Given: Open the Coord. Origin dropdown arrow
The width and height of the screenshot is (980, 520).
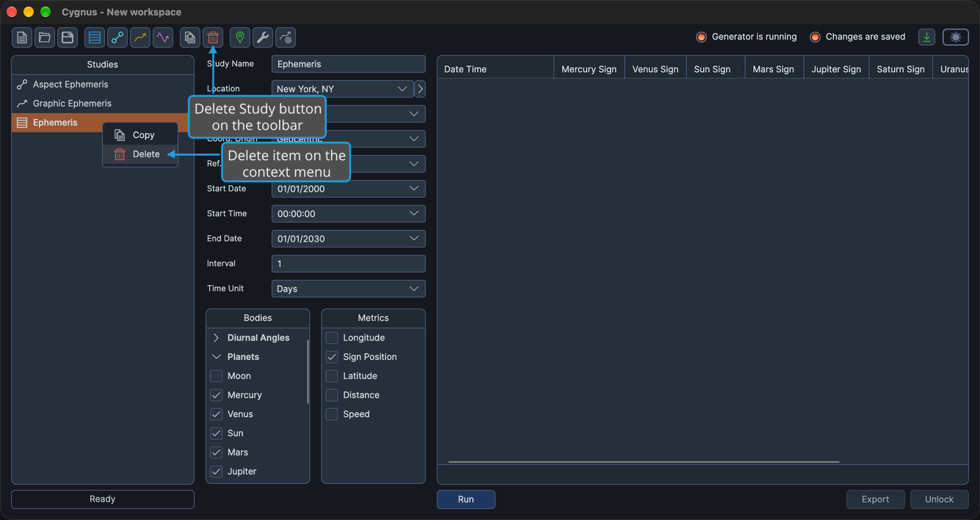Looking at the screenshot, I should pos(414,139).
